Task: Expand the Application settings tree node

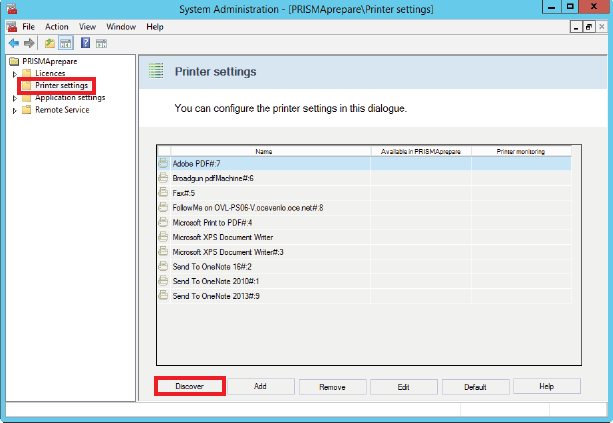Action: [14, 98]
